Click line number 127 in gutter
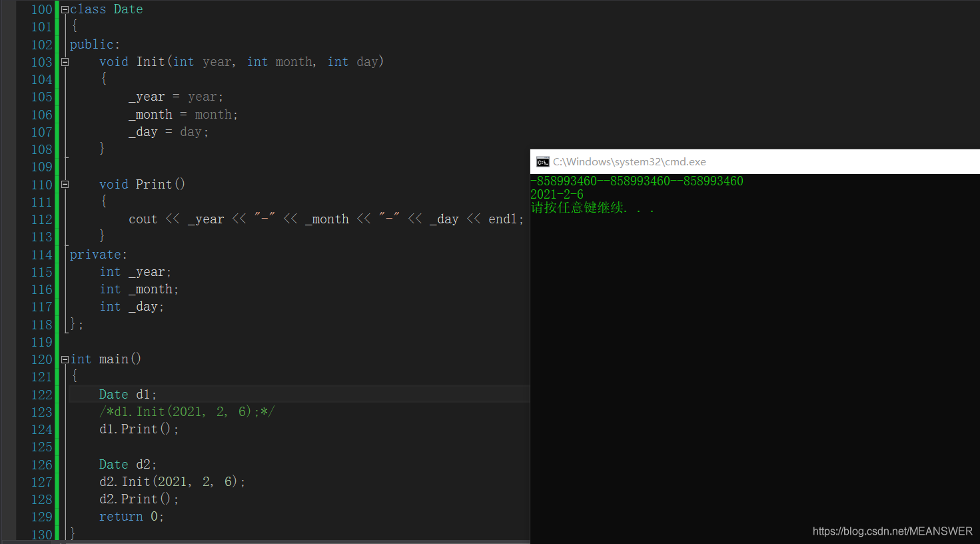The width and height of the screenshot is (980, 544). point(41,482)
